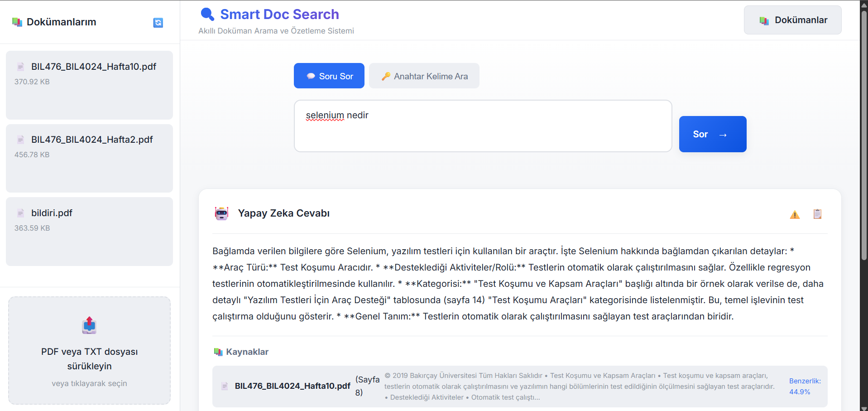This screenshot has width=868, height=411.
Task: Select the Soru Sor tab
Action: click(x=329, y=76)
